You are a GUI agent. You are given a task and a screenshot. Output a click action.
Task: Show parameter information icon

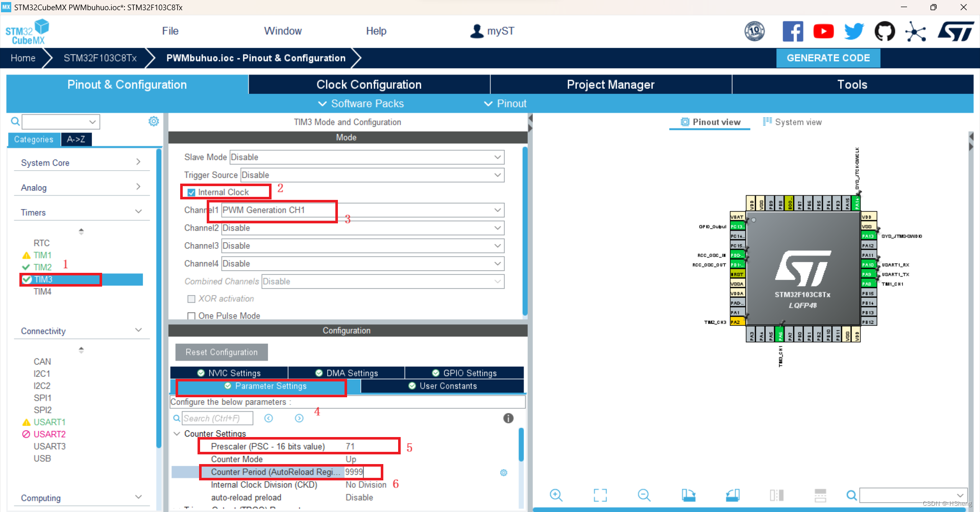pyautogui.click(x=508, y=418)
